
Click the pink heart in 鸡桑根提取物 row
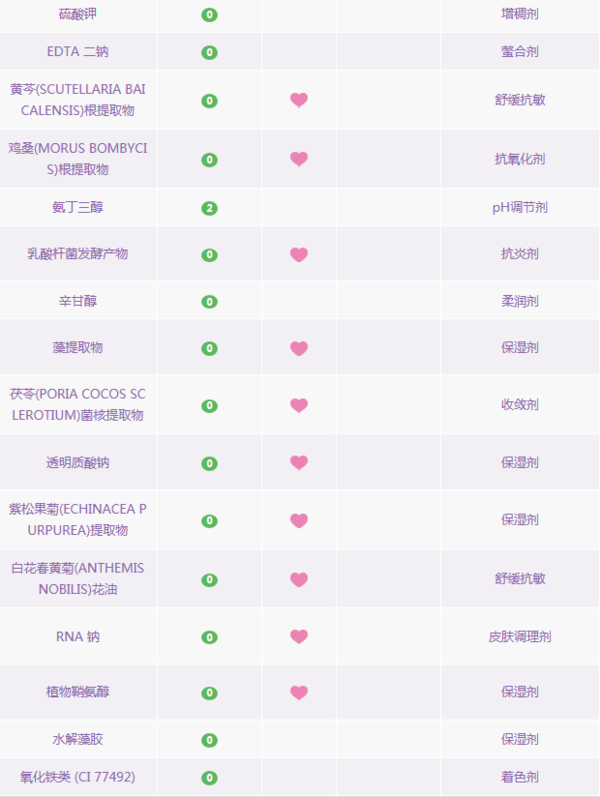299,159
